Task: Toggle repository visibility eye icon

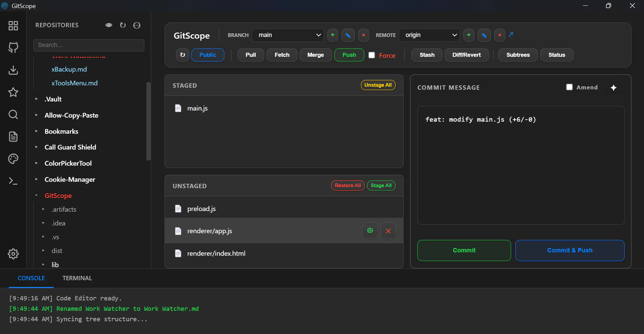Action: 109,25
